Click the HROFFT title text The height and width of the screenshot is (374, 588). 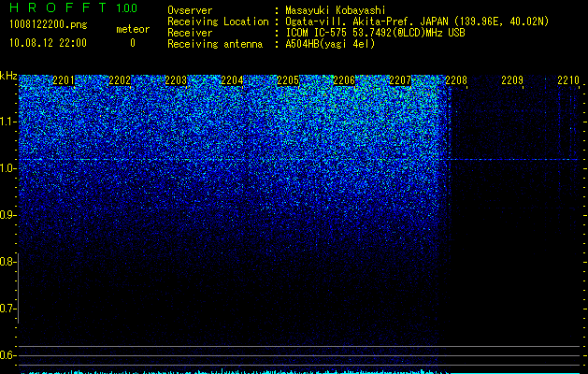[x=58, y=7]
